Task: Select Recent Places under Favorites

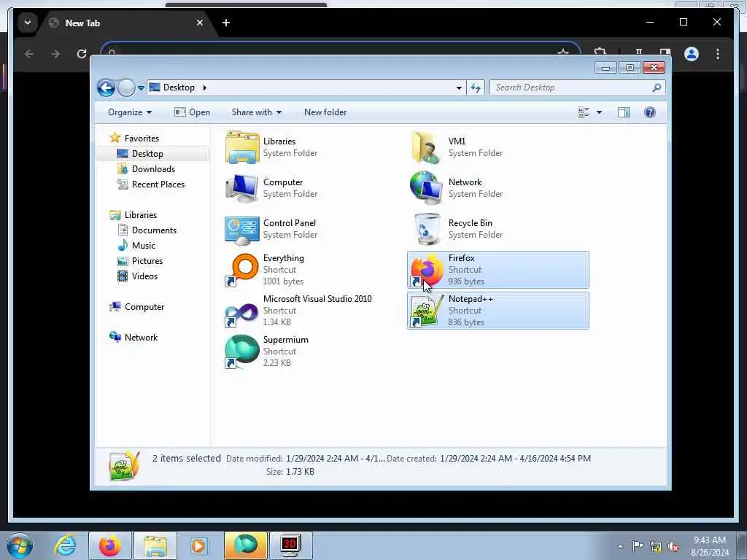Action: pos(158,184)
